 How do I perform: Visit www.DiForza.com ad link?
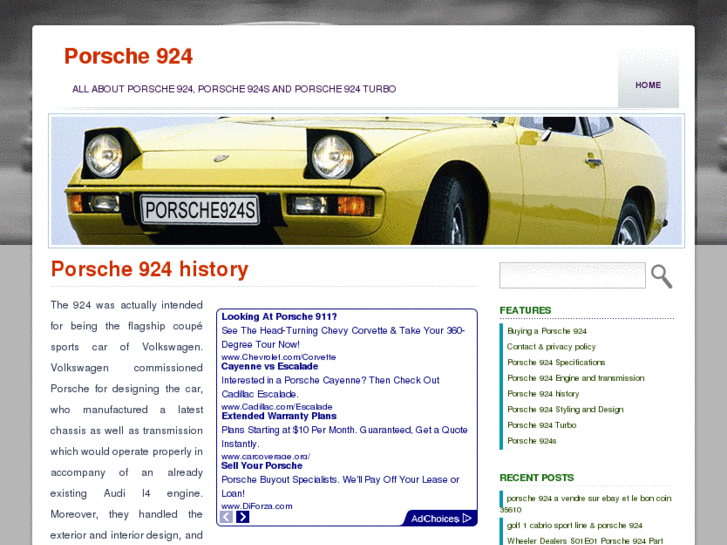pos(256,506)
